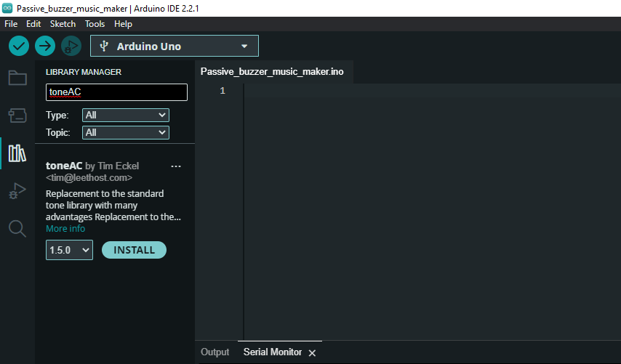Viewport: 621px width, 364px height.
Task: Start debugging with toolbar debug icon
Action: click(x=71, y=46)
